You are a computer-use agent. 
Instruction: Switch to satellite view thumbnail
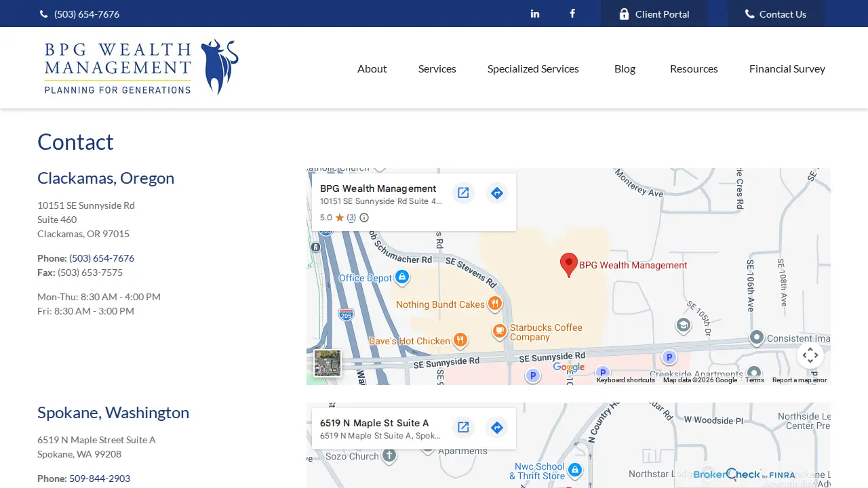pos(328,363)
